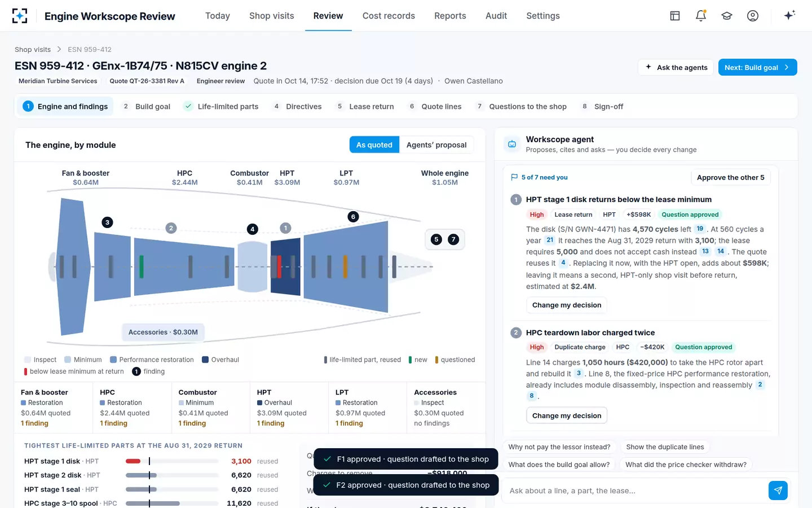Image resolution: width=812 pixels, height=508 pixels.
Task: Click citation 19 in HPT disk finding
Action: (700, 229)
